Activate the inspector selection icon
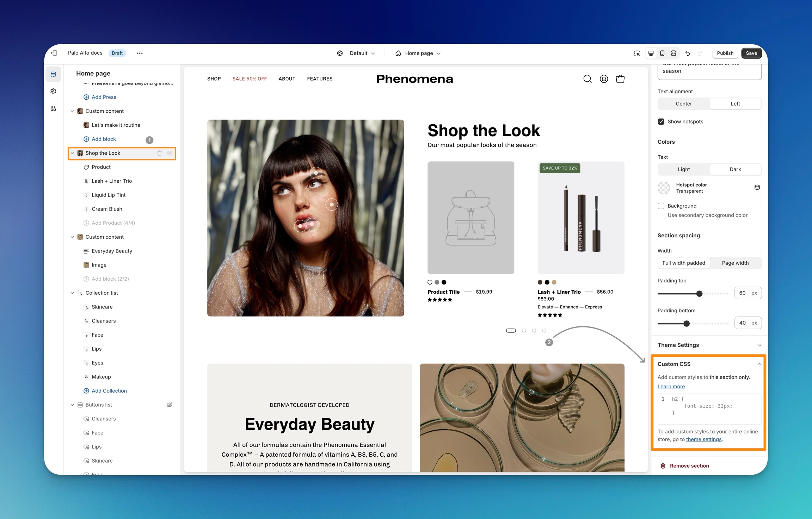812x519 pixels. (637, 53)
